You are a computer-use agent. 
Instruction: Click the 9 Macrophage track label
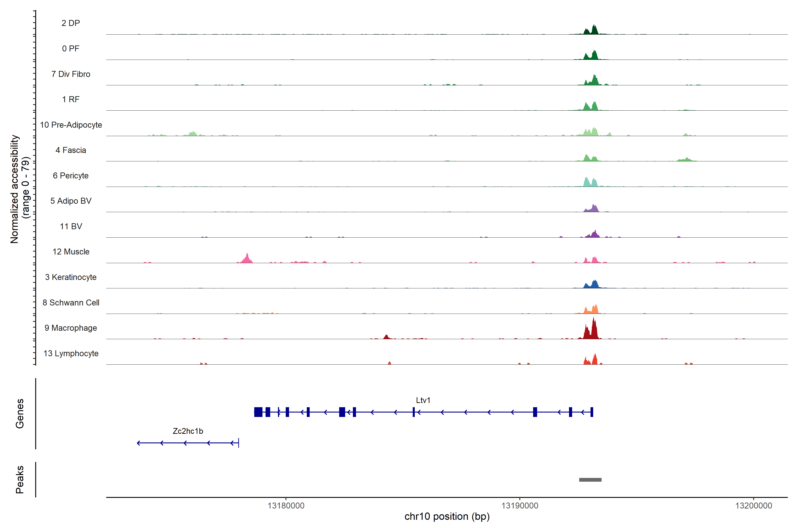[x=70, y=328]
